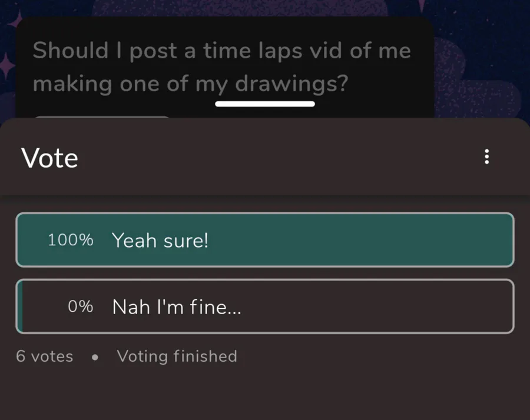Click the four-point star on left edge
530x420 pixels.
coord(6,66)
